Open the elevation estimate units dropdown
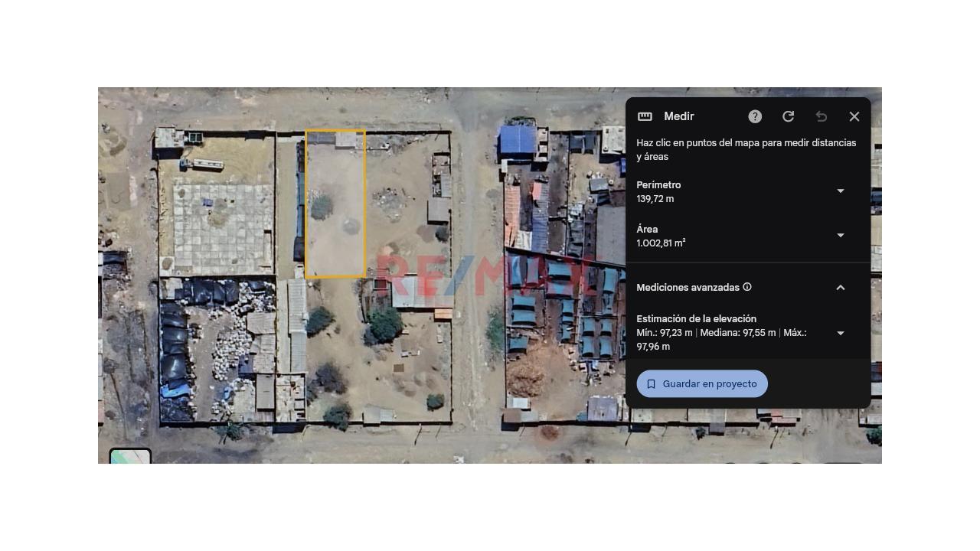Image resolution: width=980 pixels, height=551 pixels. [x=840, y=333]
